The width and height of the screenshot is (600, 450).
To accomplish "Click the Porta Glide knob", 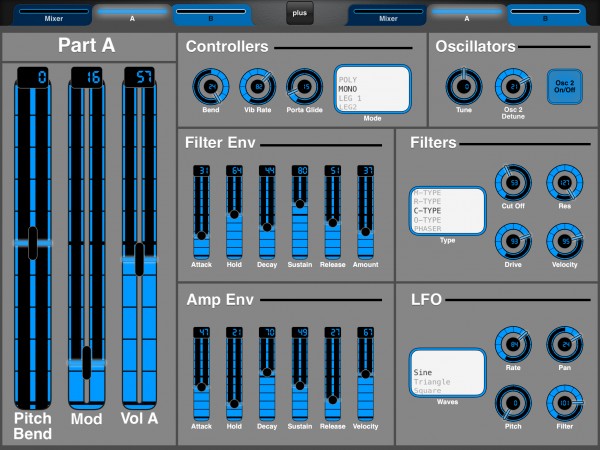I will (x=305, y=86).
